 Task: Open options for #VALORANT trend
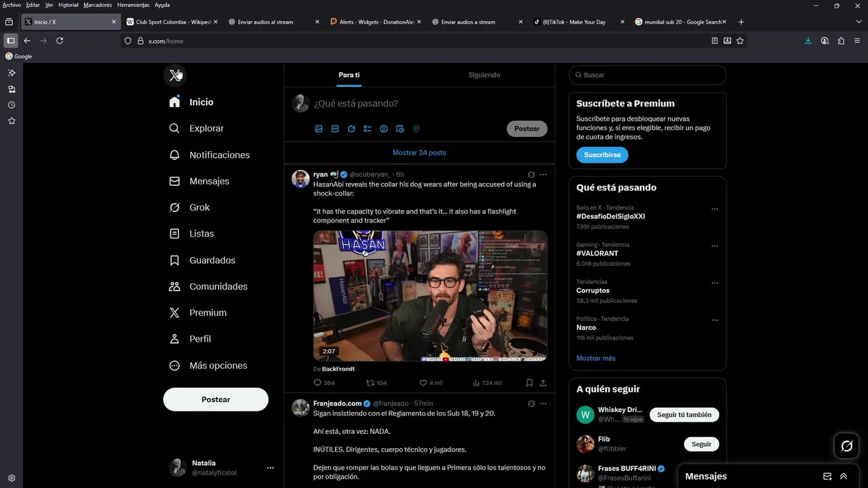coord(715,246)
